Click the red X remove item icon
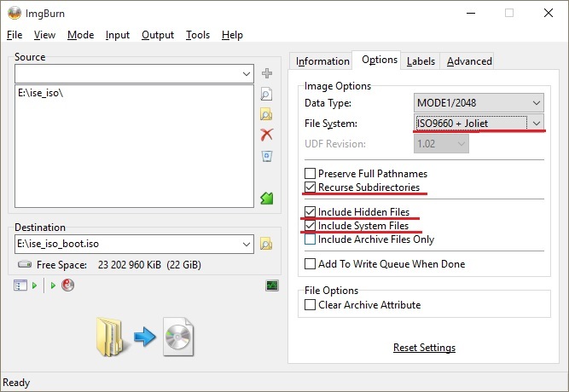 click(x=267, y=135)
